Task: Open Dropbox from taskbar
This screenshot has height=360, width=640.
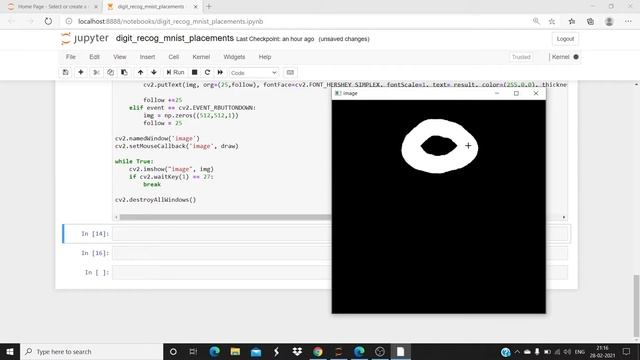Action: 297,351
